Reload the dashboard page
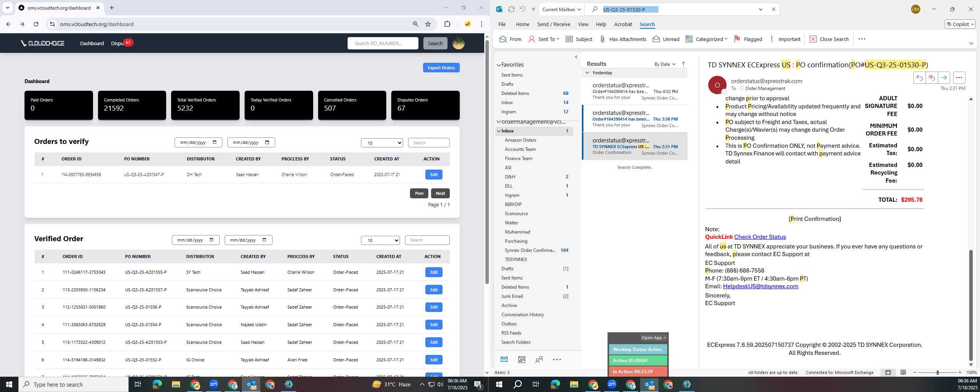 click(36, 24)
